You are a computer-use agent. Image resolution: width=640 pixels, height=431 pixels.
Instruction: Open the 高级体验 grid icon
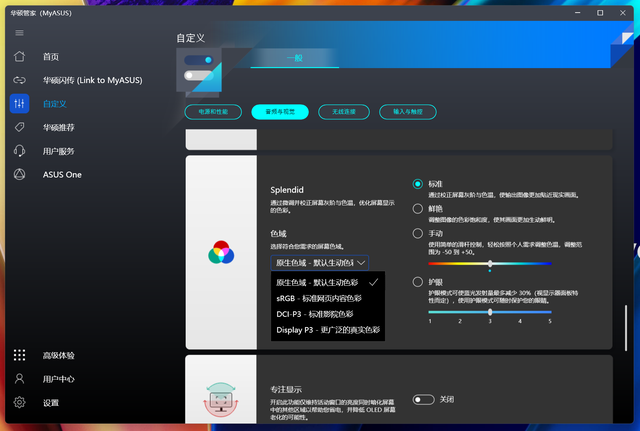(19, 355)
